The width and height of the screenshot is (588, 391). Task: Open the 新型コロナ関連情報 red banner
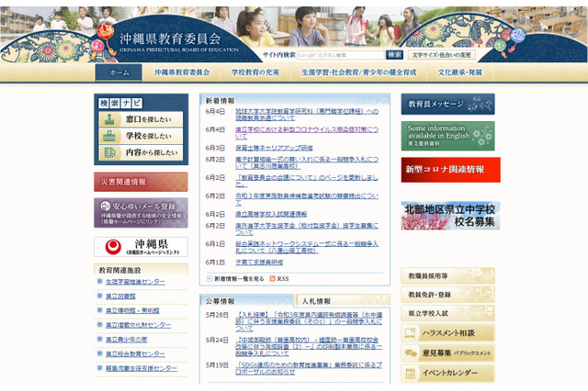[x=450, y=170]
